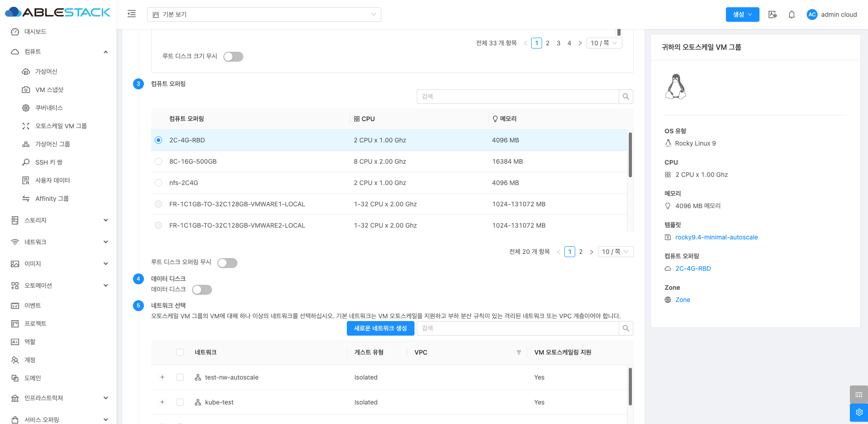Open the 생성 dropdown button
Viewport: 868px width, 424px height.
tap(742, 15)
